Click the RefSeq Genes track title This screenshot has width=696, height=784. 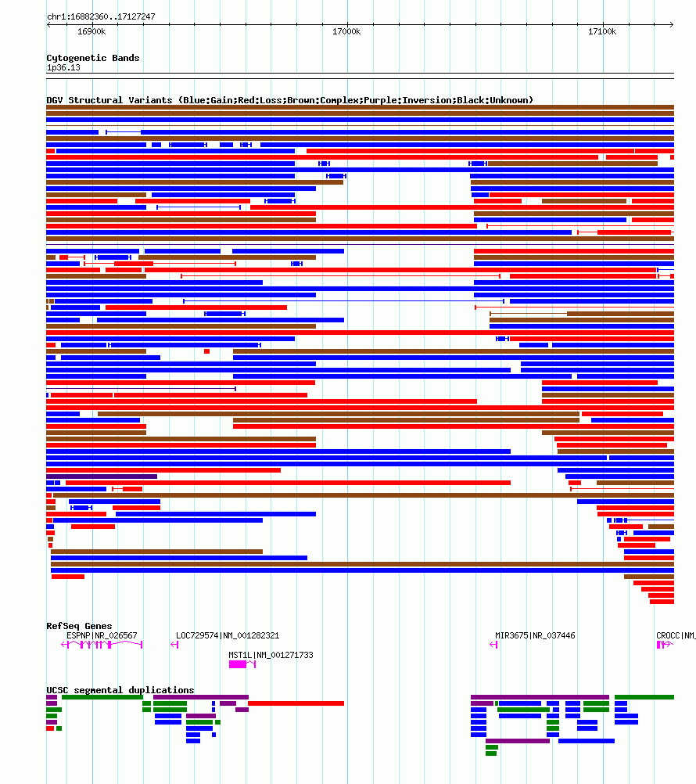pos(79,626)
